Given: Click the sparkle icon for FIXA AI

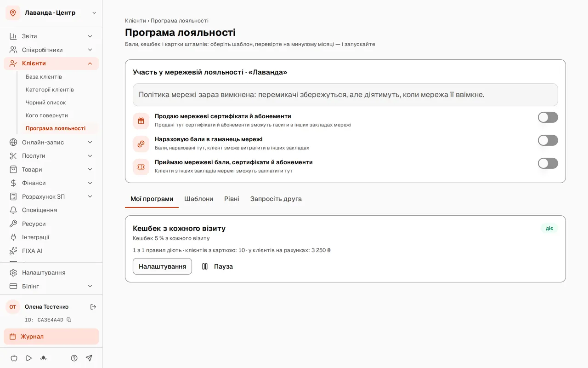Looking at the screenshot, I should (13, 251).
